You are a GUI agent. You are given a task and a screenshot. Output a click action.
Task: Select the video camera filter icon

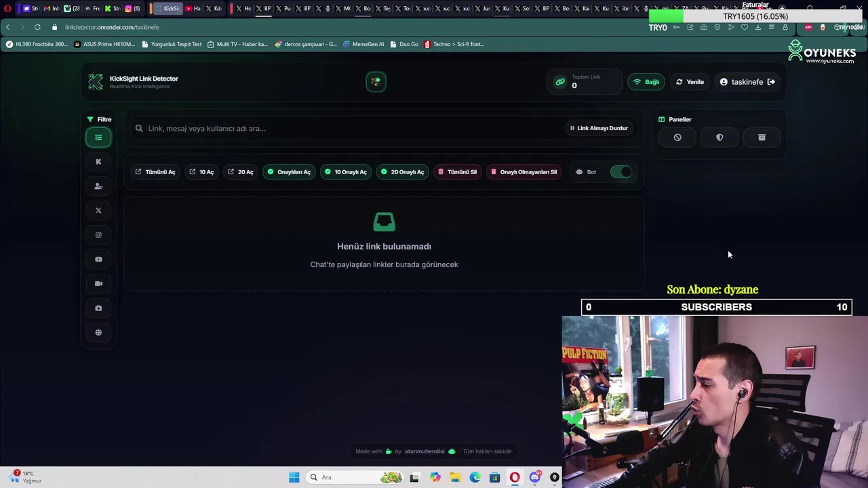tap(98, 284)
